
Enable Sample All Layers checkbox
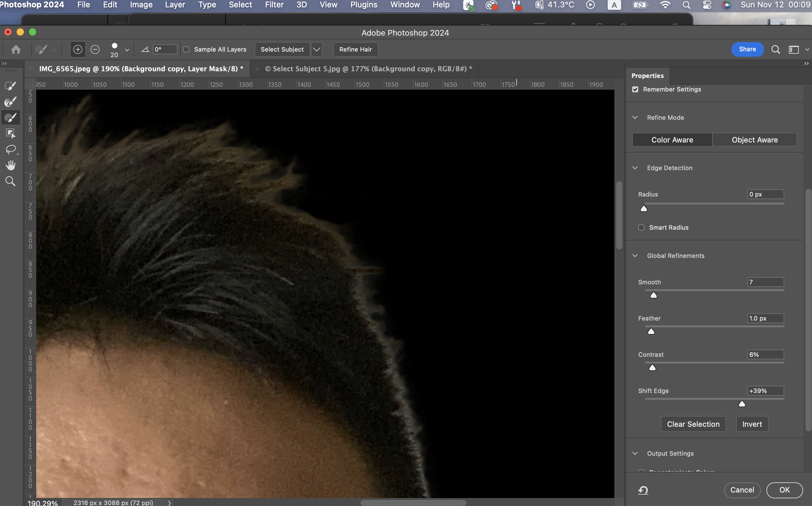pos(186,49)
